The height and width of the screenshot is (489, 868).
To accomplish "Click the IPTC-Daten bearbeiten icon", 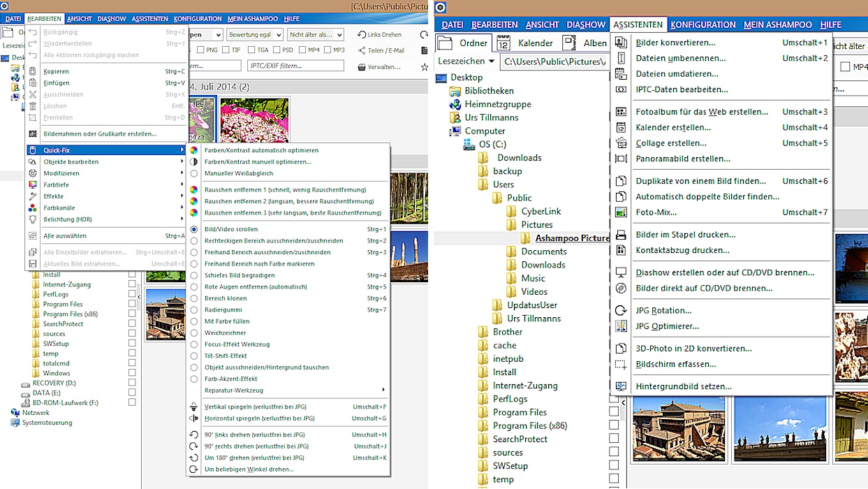I will pyautogui.click(x=621, y=89).
